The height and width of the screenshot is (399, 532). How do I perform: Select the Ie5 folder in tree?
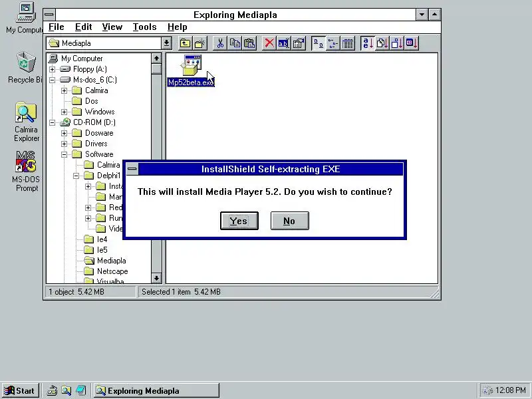click(102, 250)
